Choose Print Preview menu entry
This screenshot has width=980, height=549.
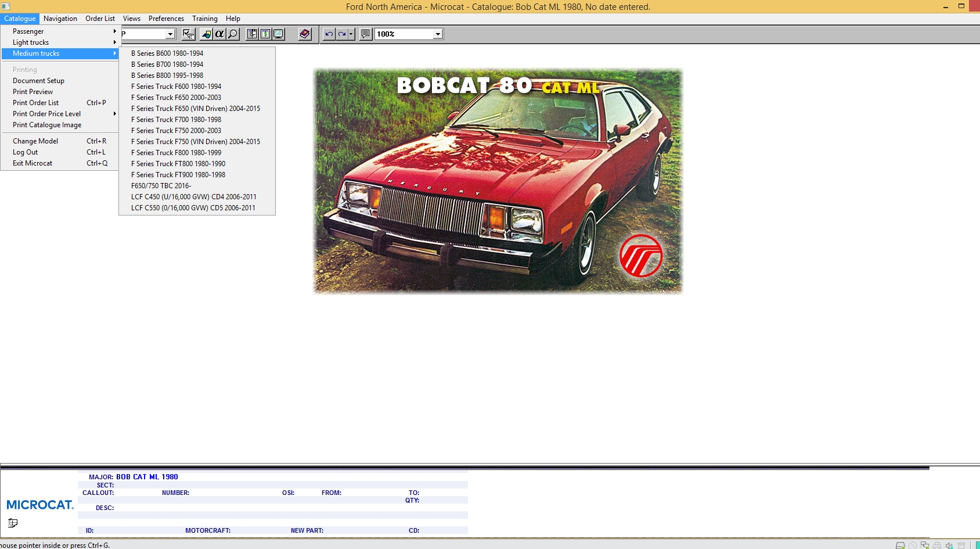[x=60, y=92]
